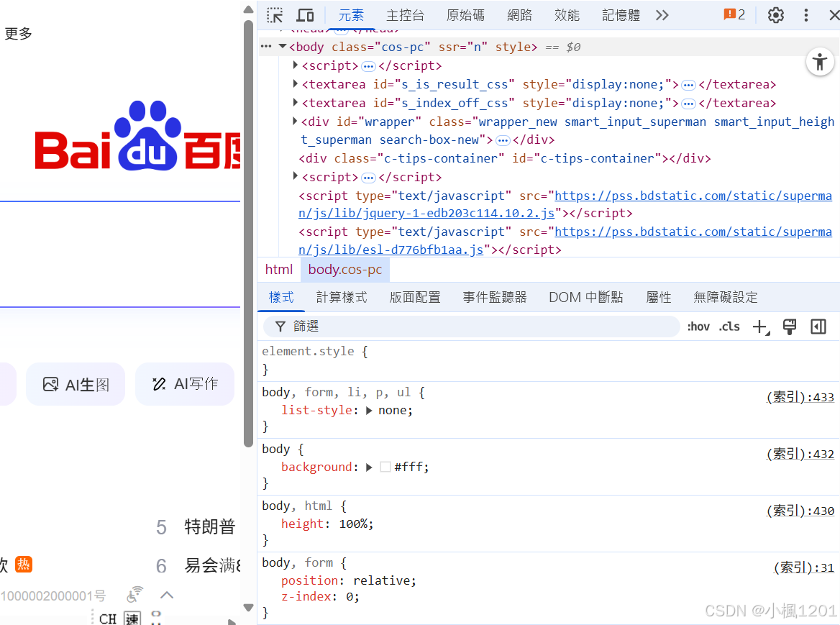Click the element.style rule block
840x625 pixels.
[549, 360]
